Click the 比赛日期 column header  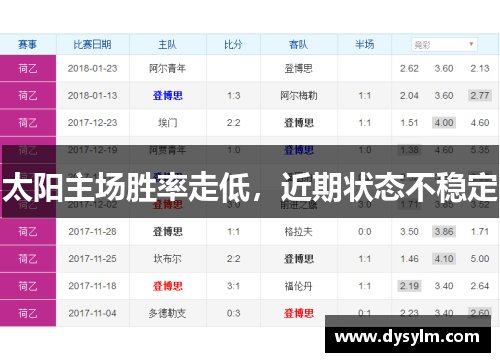(x=92, y=44)
